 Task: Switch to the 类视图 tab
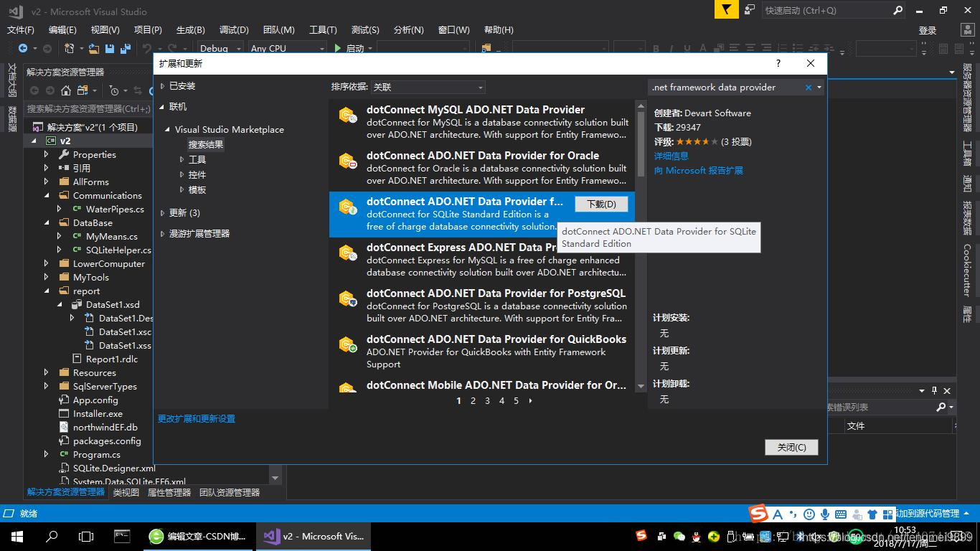[126, 492]
